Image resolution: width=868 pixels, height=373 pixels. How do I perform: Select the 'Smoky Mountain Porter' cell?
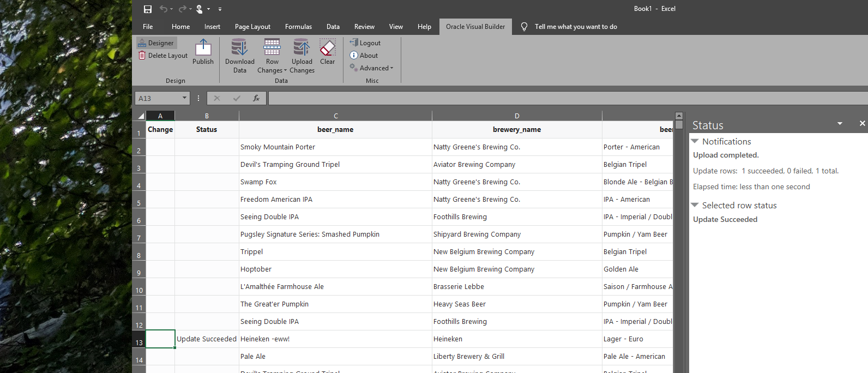pyautogui.click(x=335, y=147)
